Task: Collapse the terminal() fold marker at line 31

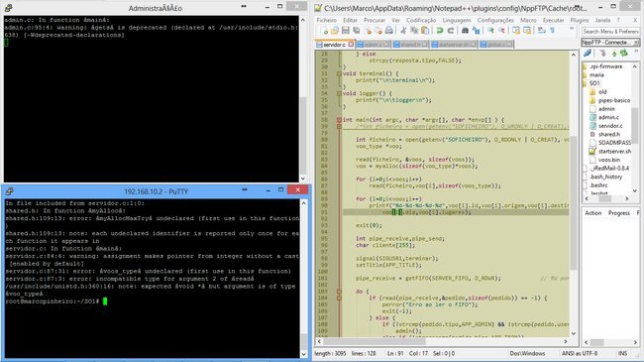Action: 339,74
